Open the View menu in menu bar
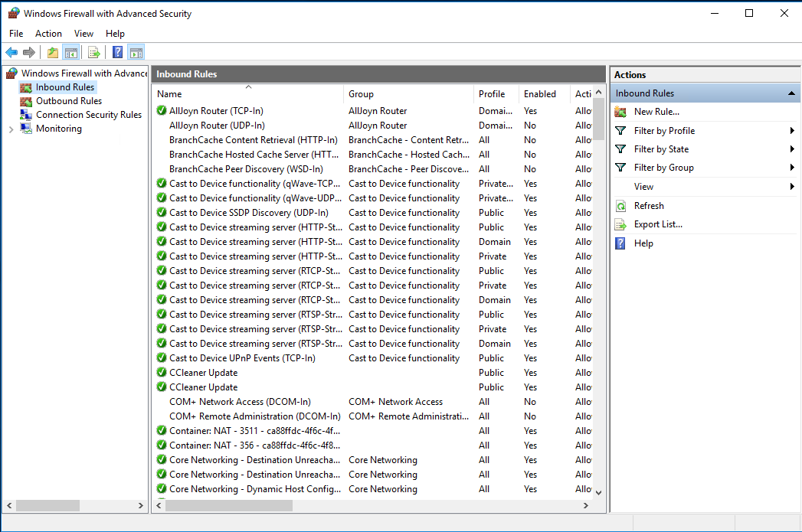The image size is (802, 532). (x=83, y=34)
